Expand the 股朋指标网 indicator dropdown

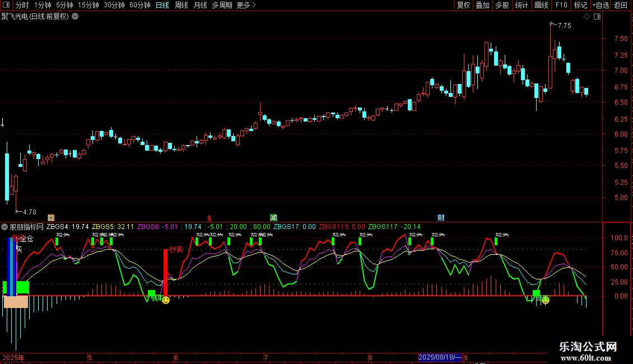5,227
